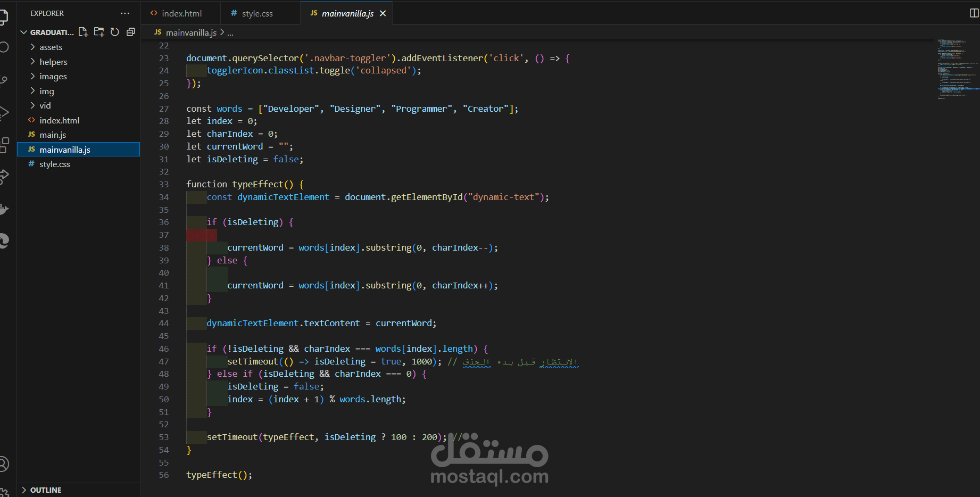Click the "Developer" string in words array

[x=291, y=109]
